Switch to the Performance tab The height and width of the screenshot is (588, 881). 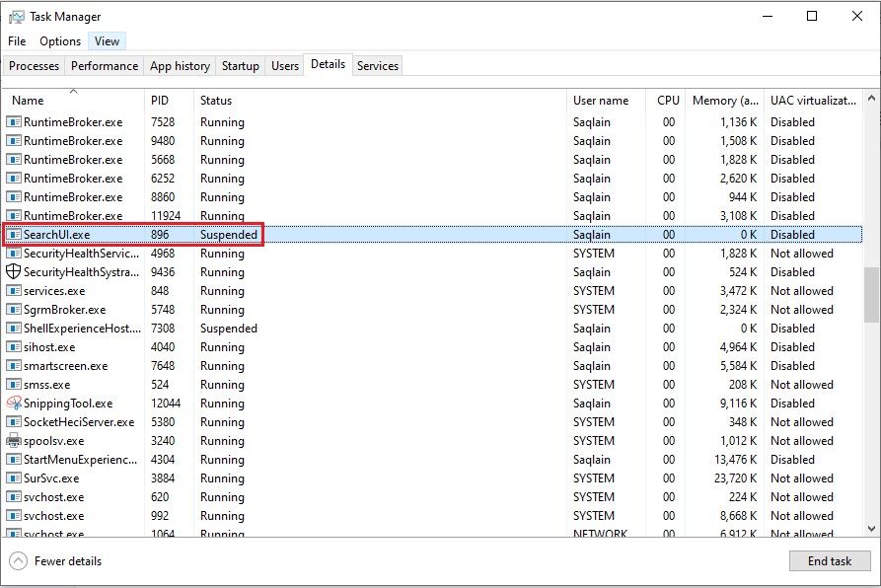105,66
